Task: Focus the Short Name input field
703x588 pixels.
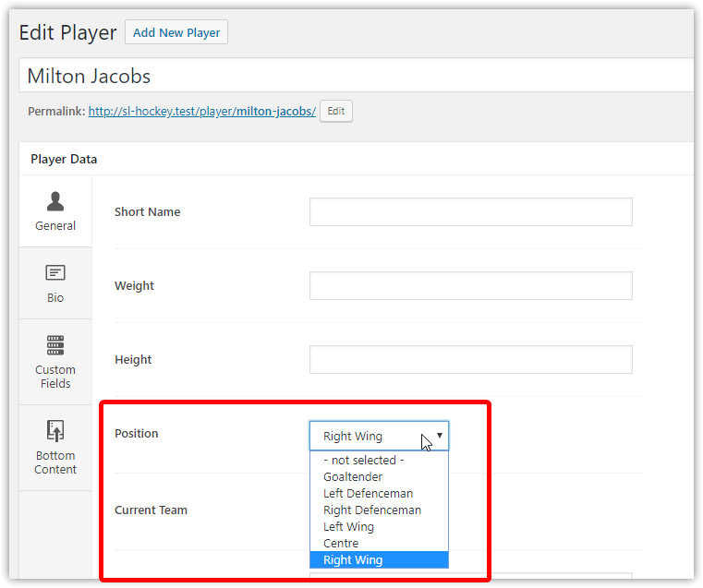Action: [x=471, y=211]
